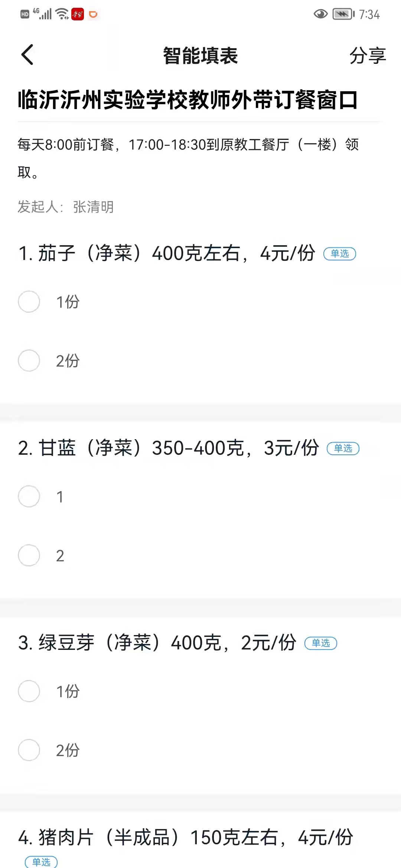This screenshot has height=868, width=401.
Task: Tap the battery status icon
Action: click(343, 14)
